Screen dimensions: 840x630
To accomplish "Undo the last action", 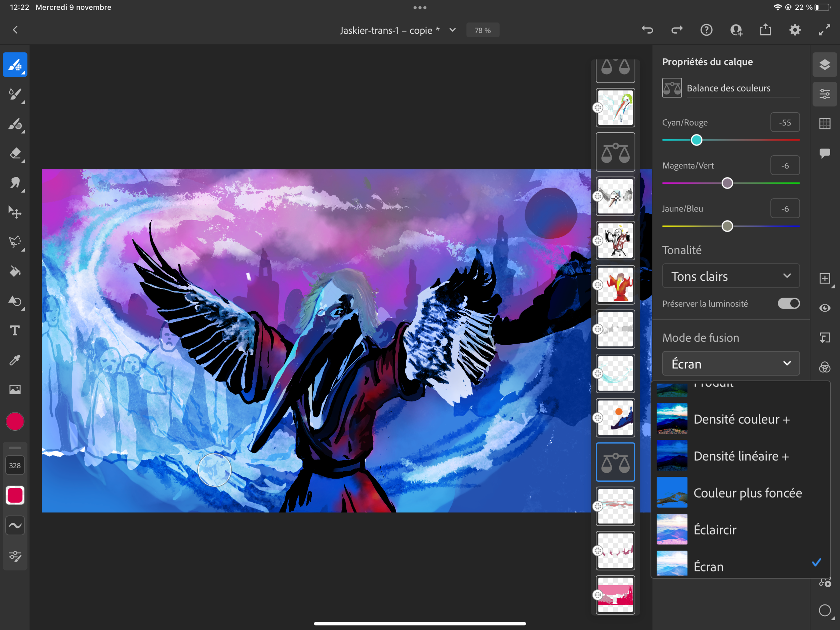I will point(647,30).
